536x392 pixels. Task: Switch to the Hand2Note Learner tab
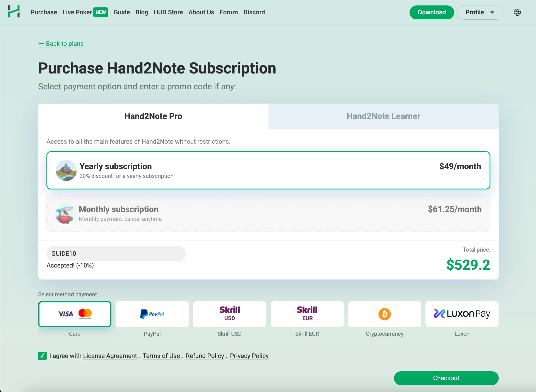pos(383,116)
